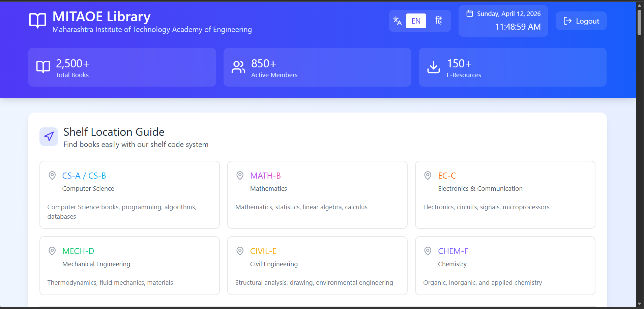
Task: Click the Shelf Location Guide heading
Action: click(114, 132)
